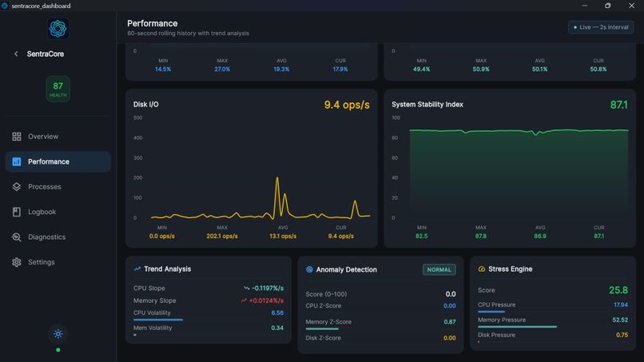Viewport: 644px width, 362px height.
Task: Open the Overview page
Action: [58, 137]
